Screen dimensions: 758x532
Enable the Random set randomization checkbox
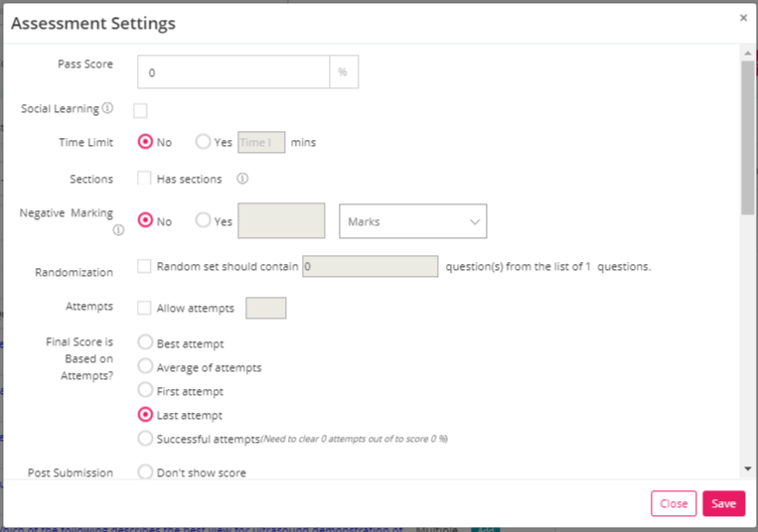(x=144, y=266)
